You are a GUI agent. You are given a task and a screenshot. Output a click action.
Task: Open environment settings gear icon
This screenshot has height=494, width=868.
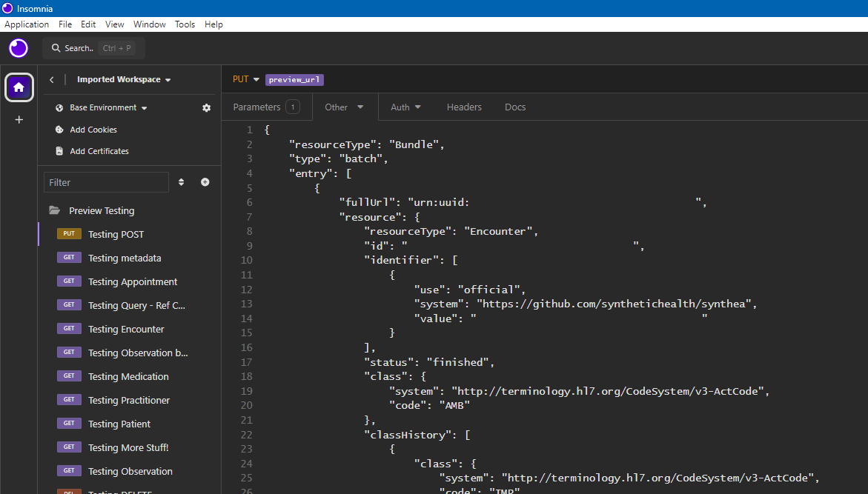point(207,108)
